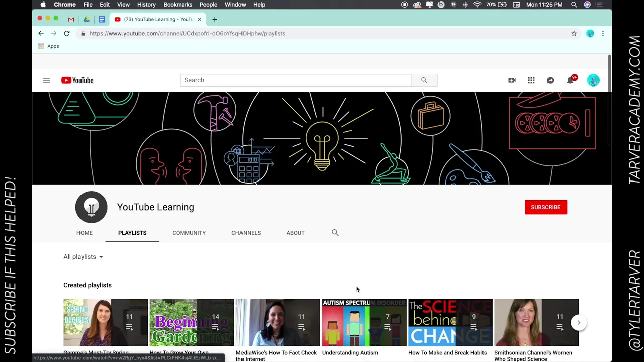Select the PLAYLISTS channel tab

[132, 233]
